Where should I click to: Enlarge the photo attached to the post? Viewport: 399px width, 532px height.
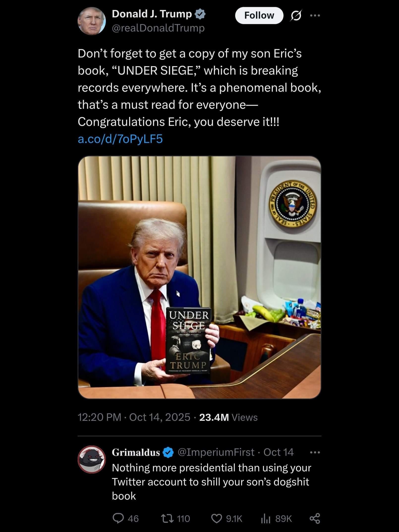199,277
